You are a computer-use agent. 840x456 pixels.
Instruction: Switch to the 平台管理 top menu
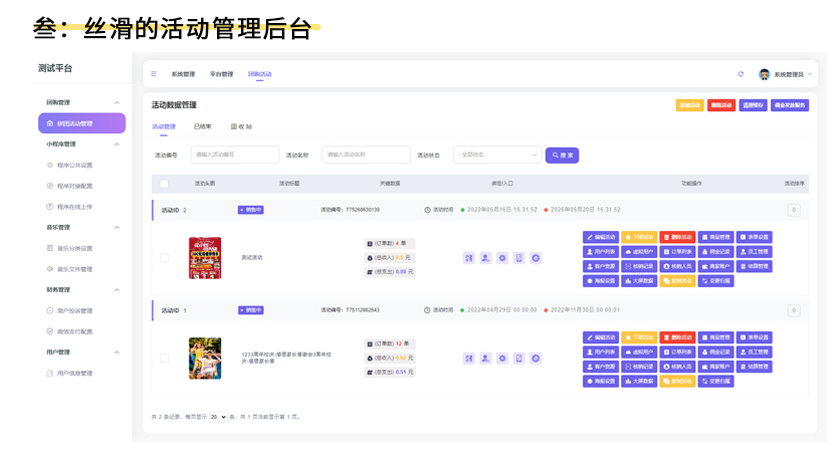(221, 74)
